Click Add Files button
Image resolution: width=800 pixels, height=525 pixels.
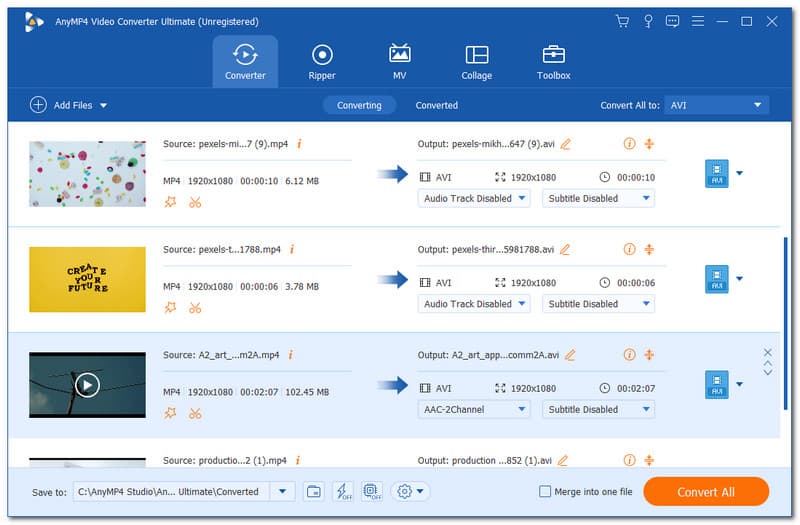(61, 105)
